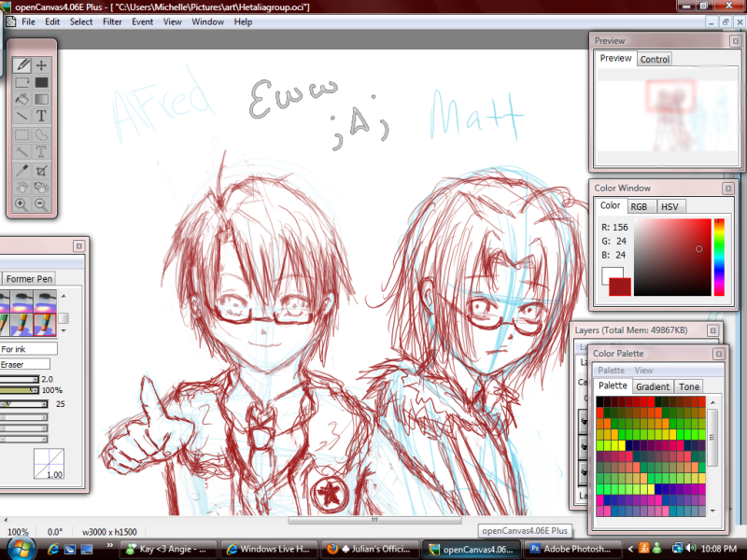This screenshot has width=747, height=560.
Task: Open Windows Live taskbar button
Action: tap(271, 549)
